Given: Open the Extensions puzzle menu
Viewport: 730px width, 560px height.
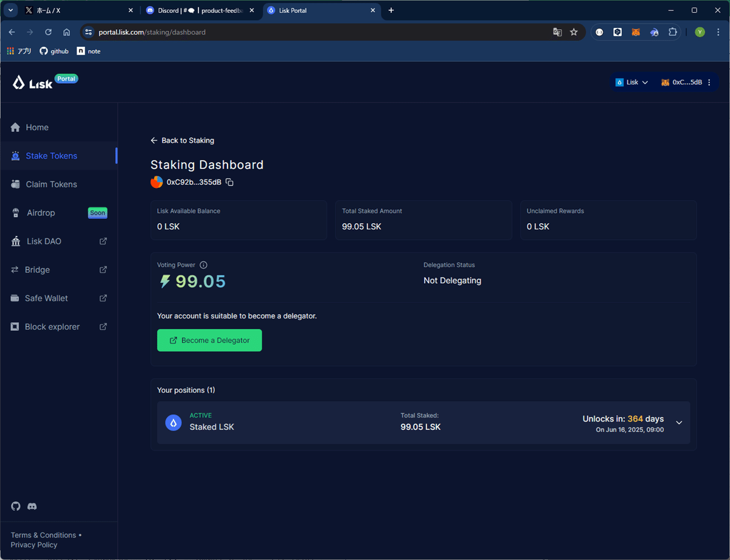Looking at the screenshot, I should (673, 32).
